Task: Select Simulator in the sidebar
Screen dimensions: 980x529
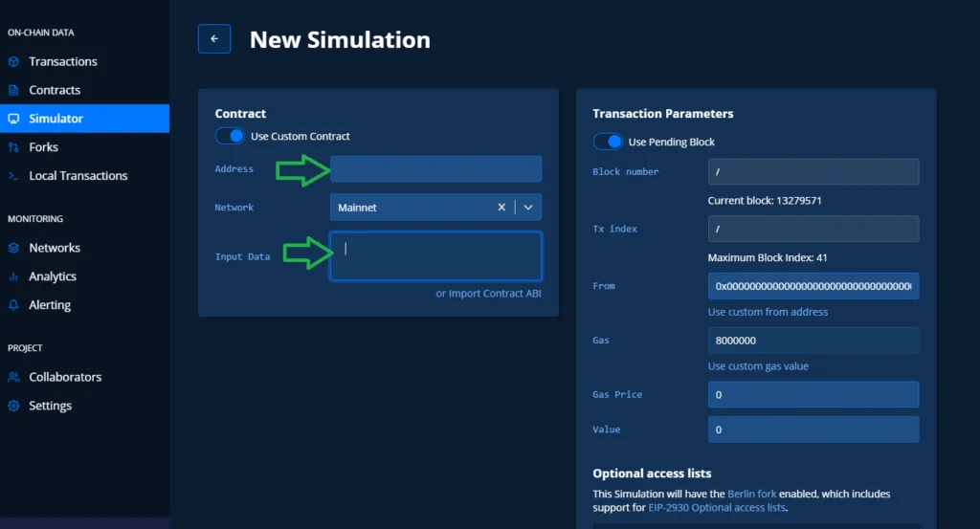Action: [84, 119]
